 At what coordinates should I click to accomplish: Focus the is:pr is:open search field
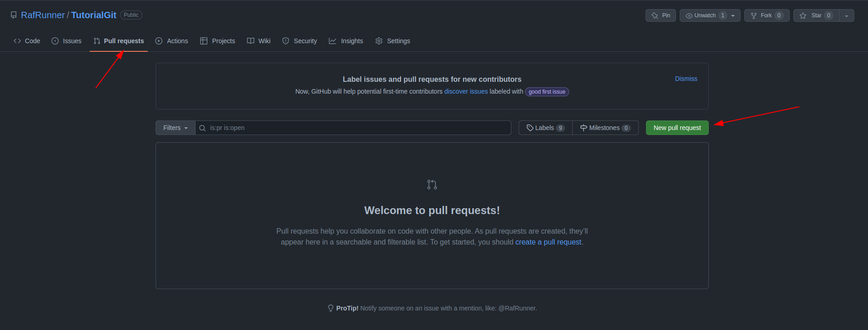click(x=353, y=128)
